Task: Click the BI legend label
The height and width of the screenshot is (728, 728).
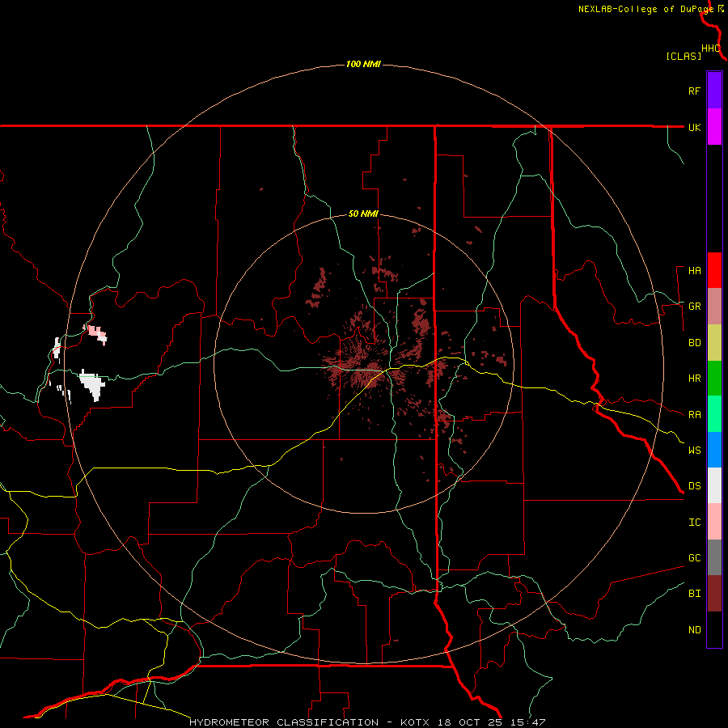Action: (x=694, y=594)
